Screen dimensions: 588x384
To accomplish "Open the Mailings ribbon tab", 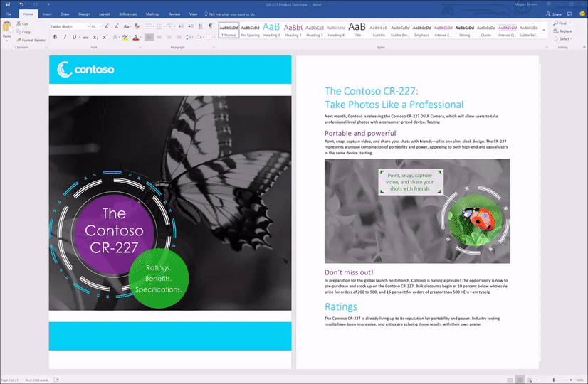I will coord(152,14).
